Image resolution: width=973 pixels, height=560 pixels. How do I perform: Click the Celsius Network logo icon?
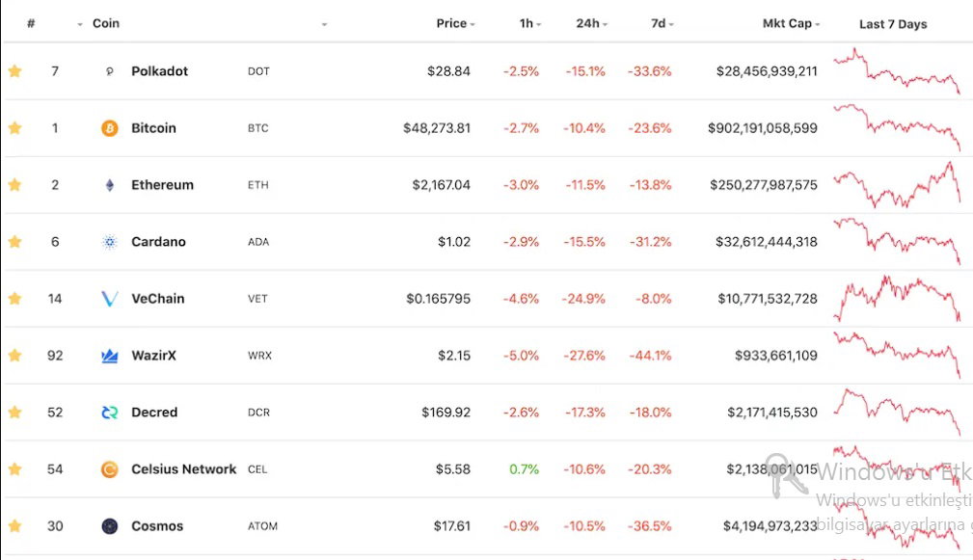click(110, 469)
